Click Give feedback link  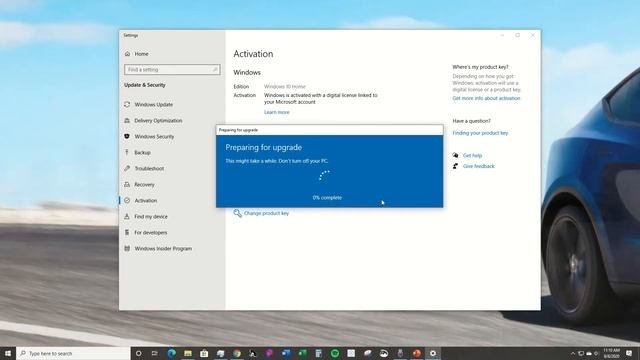click(478, 166)
